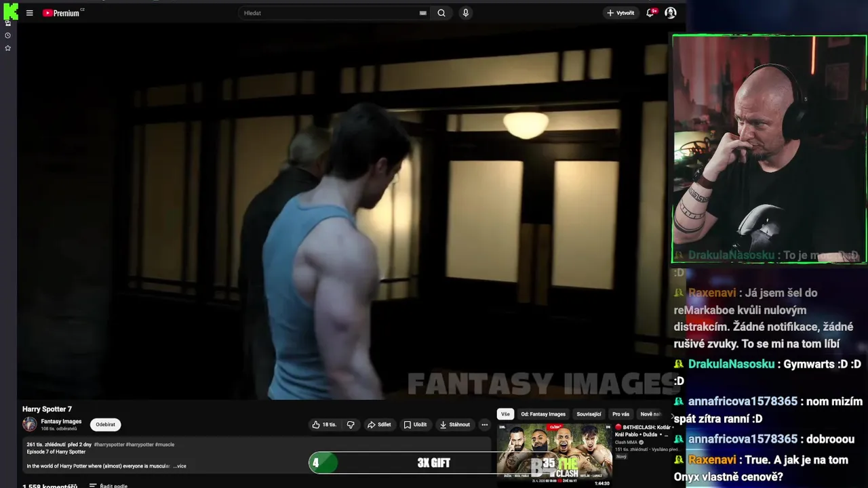Click the Harry Spotter video player
Viewport: 868px width, 488px height.
[x=342, y=211]
